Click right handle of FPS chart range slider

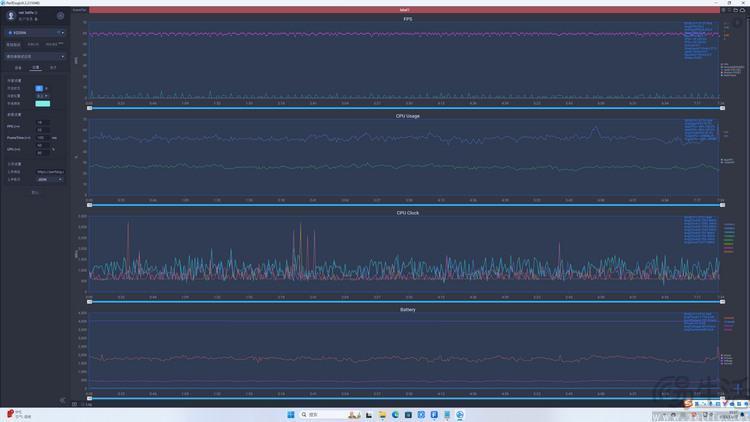click(722, 108)
